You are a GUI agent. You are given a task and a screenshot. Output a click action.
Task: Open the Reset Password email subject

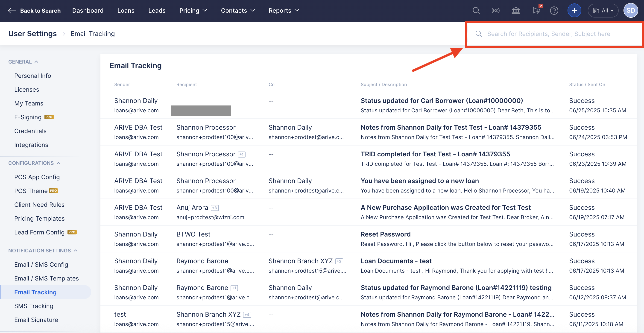click(386, 234)
